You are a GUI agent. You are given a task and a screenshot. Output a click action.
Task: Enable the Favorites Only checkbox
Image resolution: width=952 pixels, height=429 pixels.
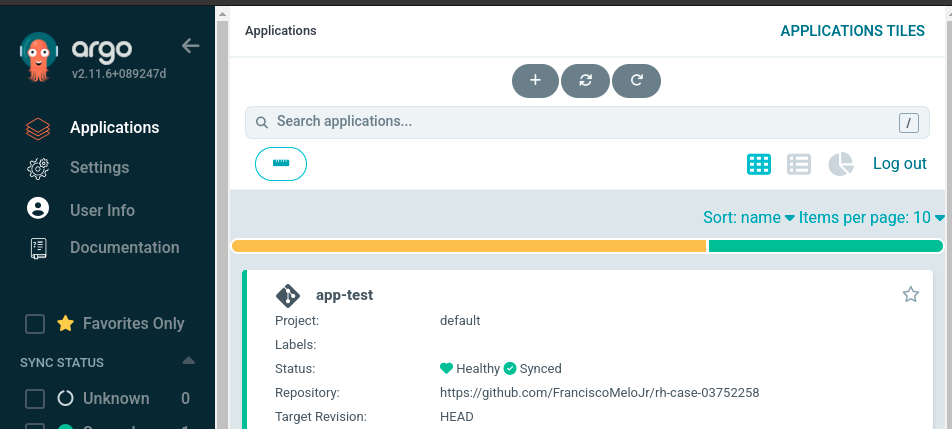point(35,323)
